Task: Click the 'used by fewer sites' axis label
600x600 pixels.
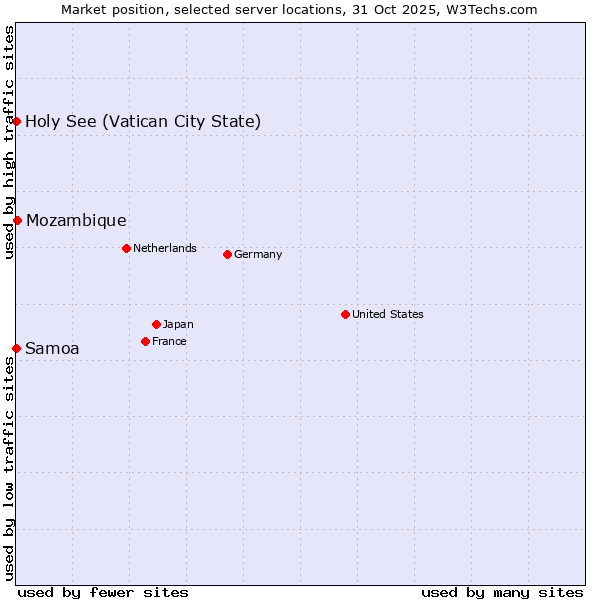Action: [103, 592]
